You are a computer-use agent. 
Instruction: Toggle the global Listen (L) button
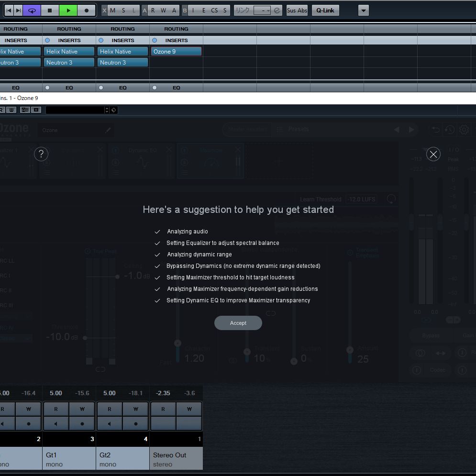tap(134, 11)
